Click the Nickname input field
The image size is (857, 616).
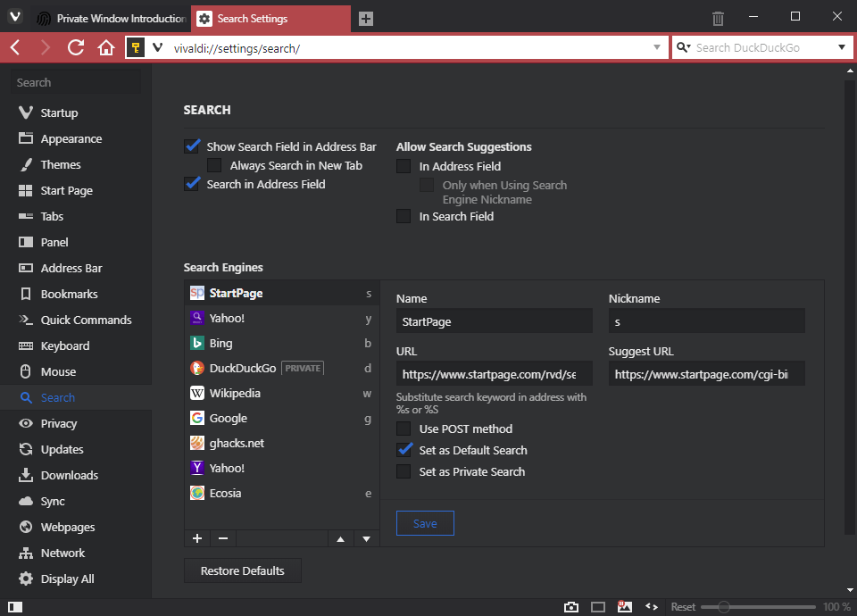(x=707, y=321)
